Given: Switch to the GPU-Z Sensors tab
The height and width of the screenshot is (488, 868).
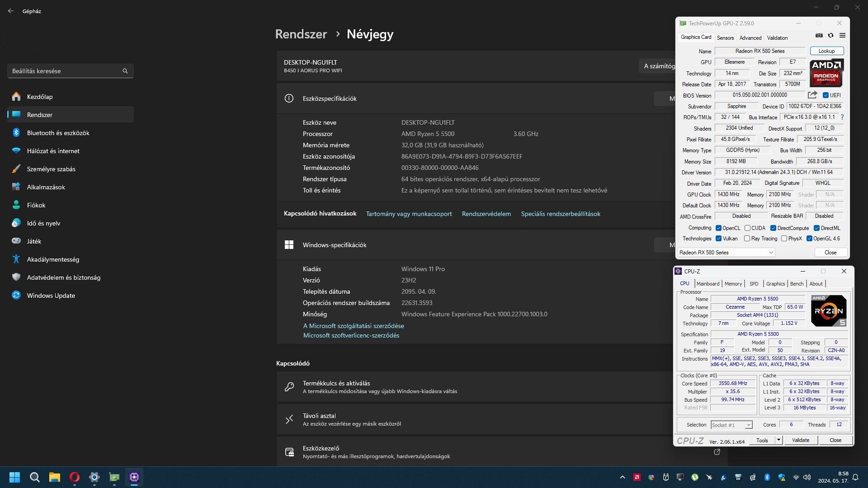Looking at the screenshot, I should tap(725, 38).
